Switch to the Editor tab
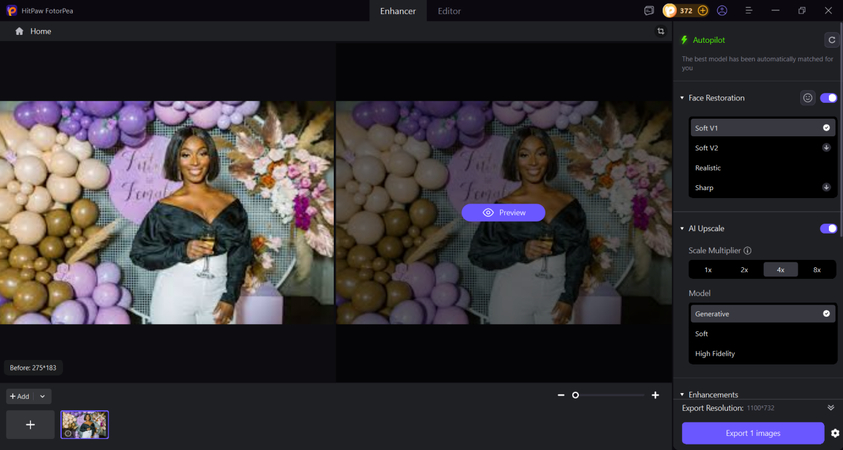Viewport: 843px width, 450px height. point(449,11)
